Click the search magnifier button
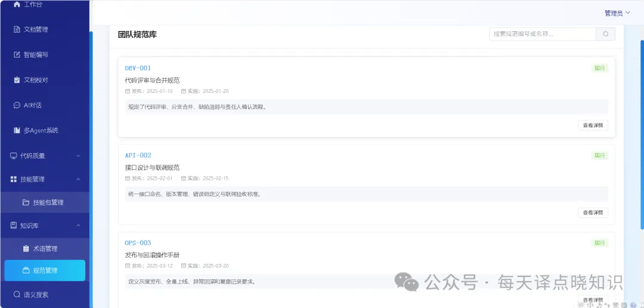 coord(605,34)
